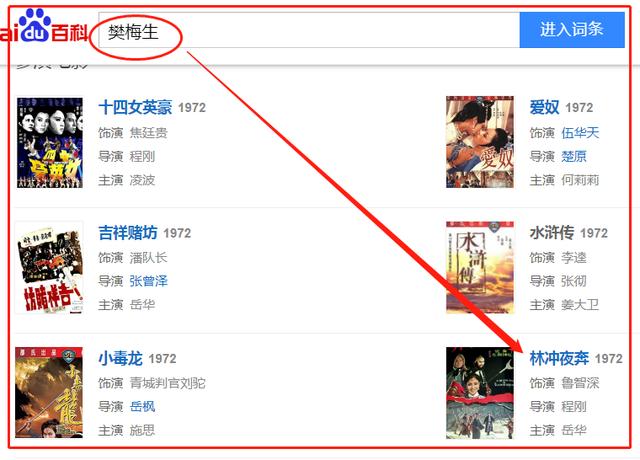The image size is (640, 460).
Task: Click the 水浒传 movie title
Action: click(552, 233)
